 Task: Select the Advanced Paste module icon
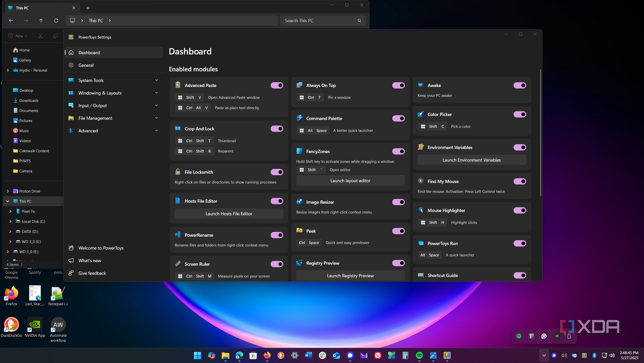click(178, 85)
